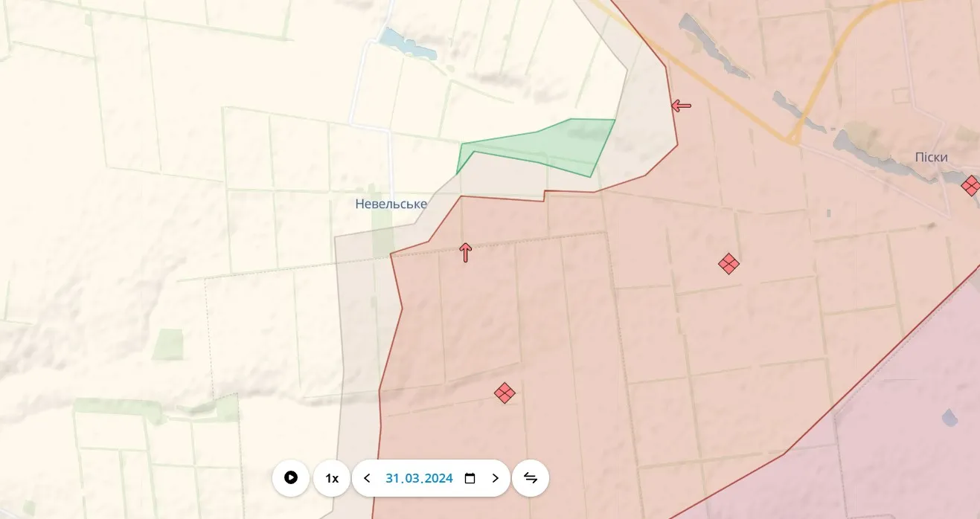Click the Невельське village label
The image size is (980, 519).
tap(391, 204)
